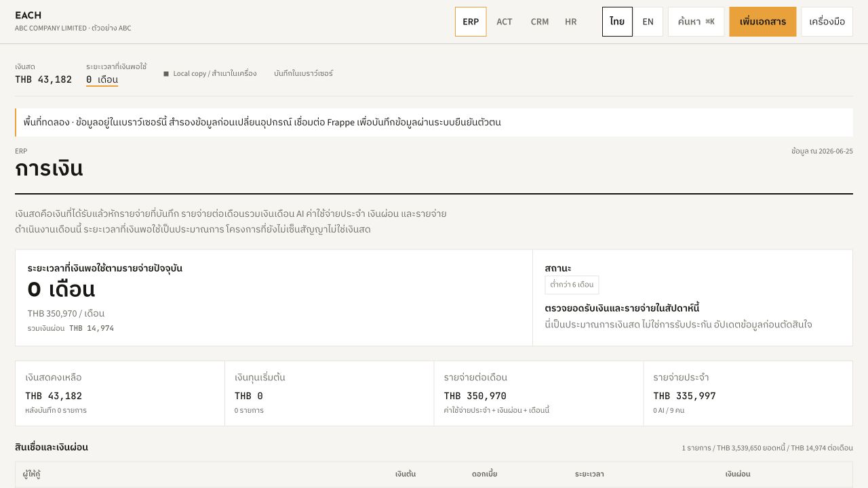Click the large 0 เดือน runway figure
This screenshot has width=868, height=488.
click(x=61, y=289)
